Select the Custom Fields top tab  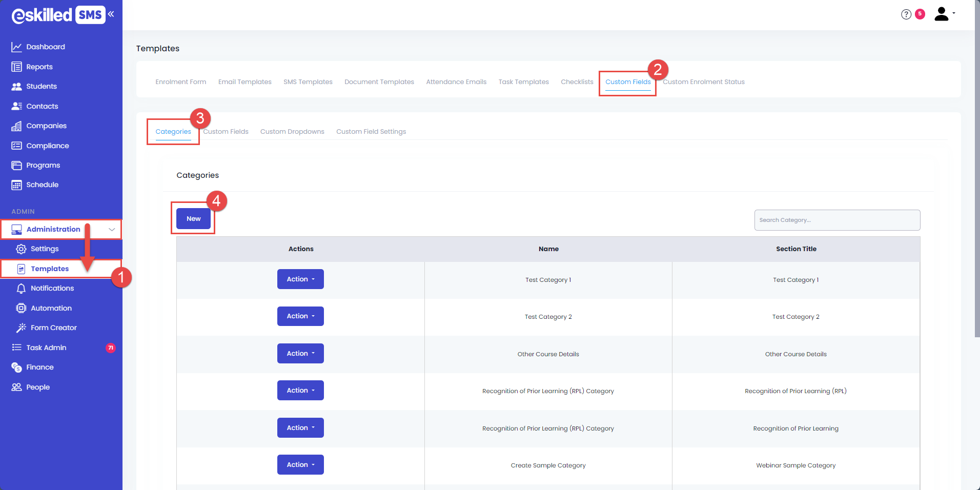coord(628,82)
